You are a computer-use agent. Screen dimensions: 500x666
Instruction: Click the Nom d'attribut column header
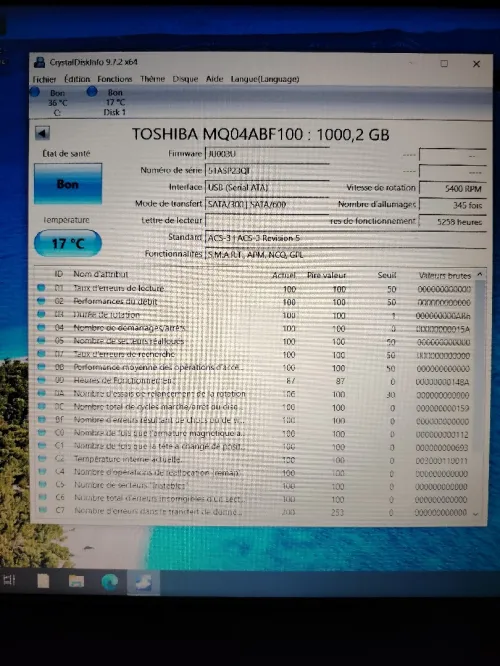click(x=101, y=274)
